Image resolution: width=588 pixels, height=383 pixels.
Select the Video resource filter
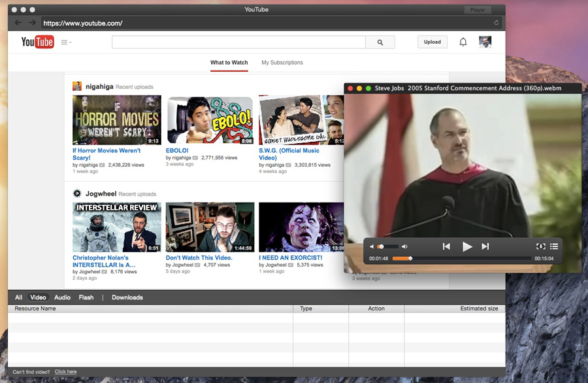point(38,297)
